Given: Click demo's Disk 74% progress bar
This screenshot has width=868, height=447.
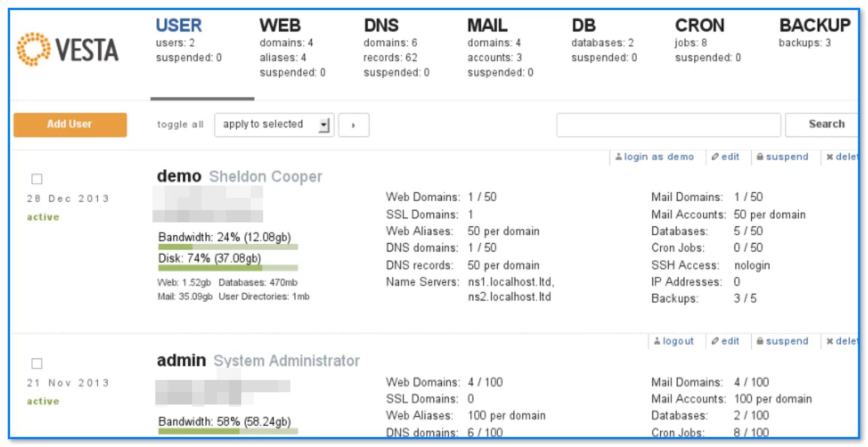Looking at the screenshot, I should (228, 268).
